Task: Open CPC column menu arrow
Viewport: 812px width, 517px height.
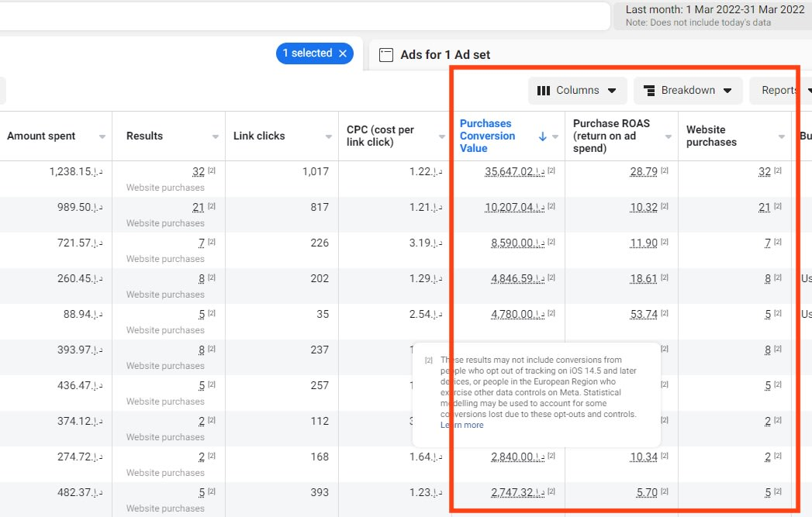Action: 442,136
